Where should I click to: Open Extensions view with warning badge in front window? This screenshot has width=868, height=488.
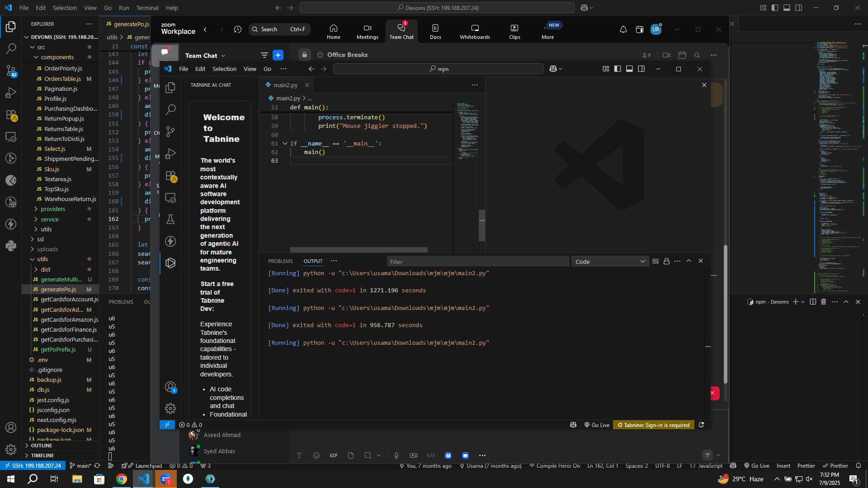(x=171, y=176)
